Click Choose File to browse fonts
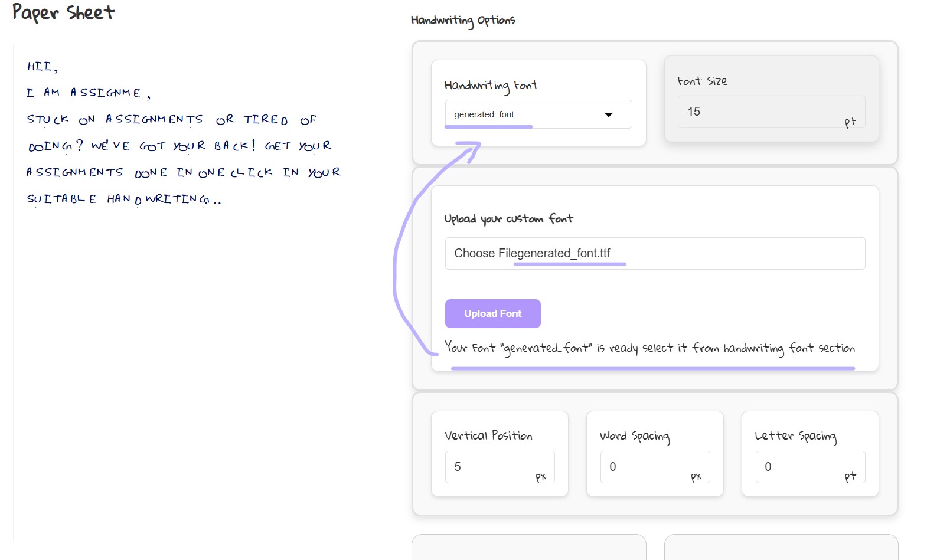The width and height of the screenshot is (950, 560). [475, 253]
